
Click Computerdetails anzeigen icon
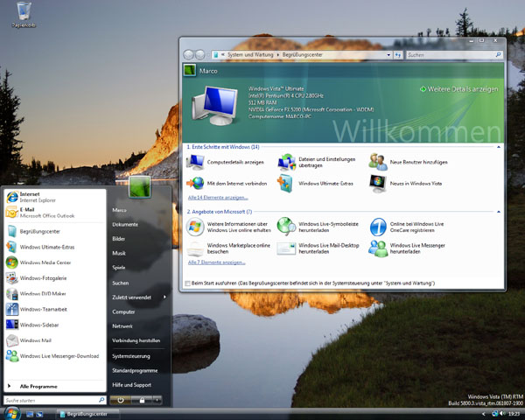[196, 162]
